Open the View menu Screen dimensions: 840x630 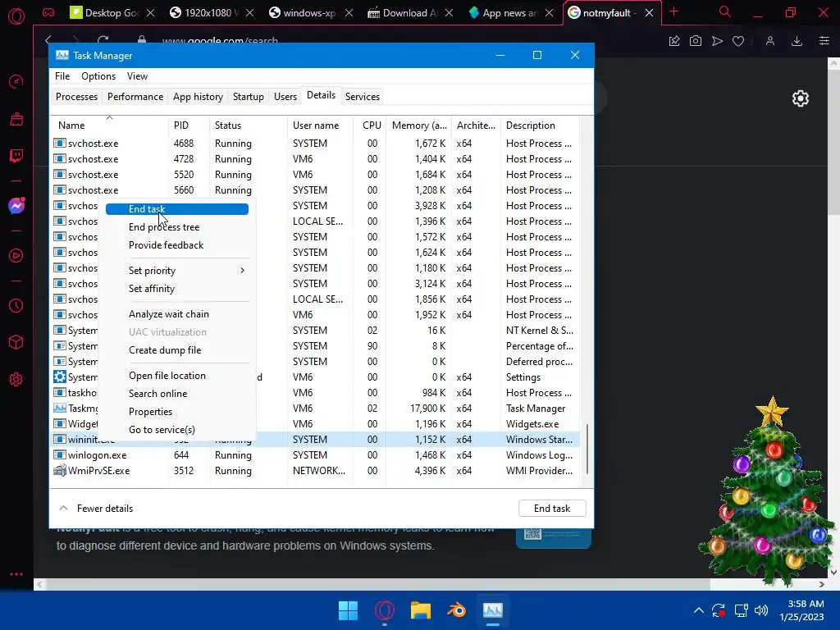(x=137, y=76)
